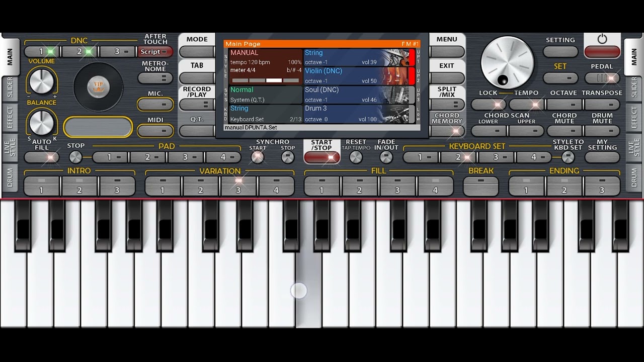The width and height of the screenshot is (644, 362).
Task: Click the red power button
Action: pyautogui.click(x=602, y=52)
